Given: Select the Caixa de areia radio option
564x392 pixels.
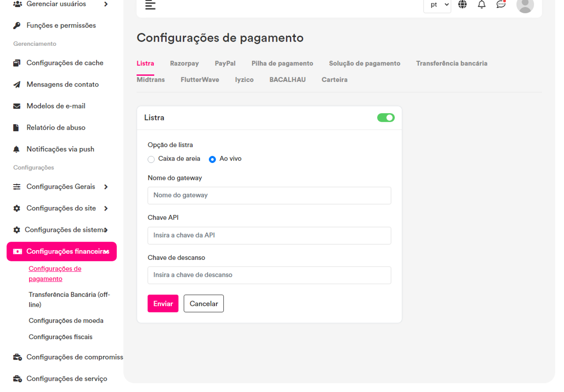Looking at the screenshot, I should (x=151, y=159).
